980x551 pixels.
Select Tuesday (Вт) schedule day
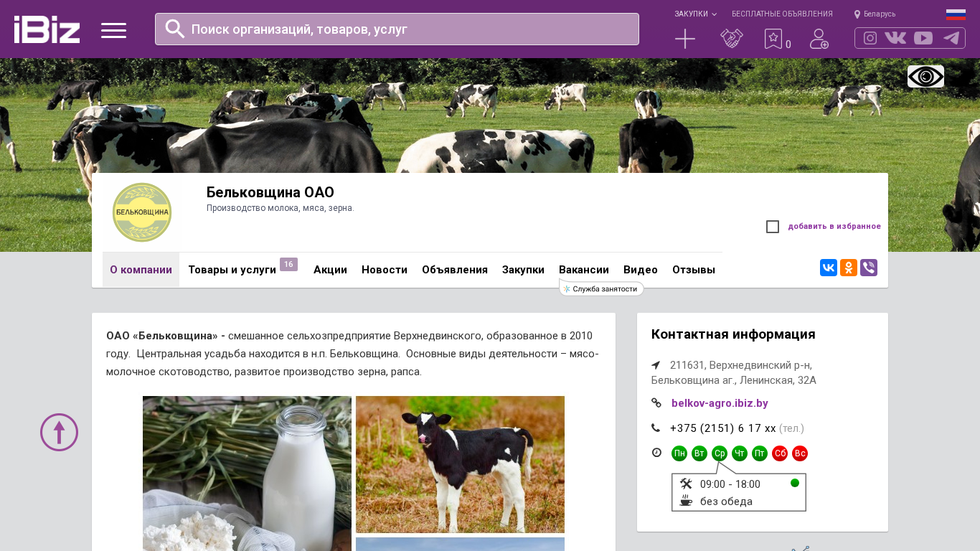coord(699,453)
